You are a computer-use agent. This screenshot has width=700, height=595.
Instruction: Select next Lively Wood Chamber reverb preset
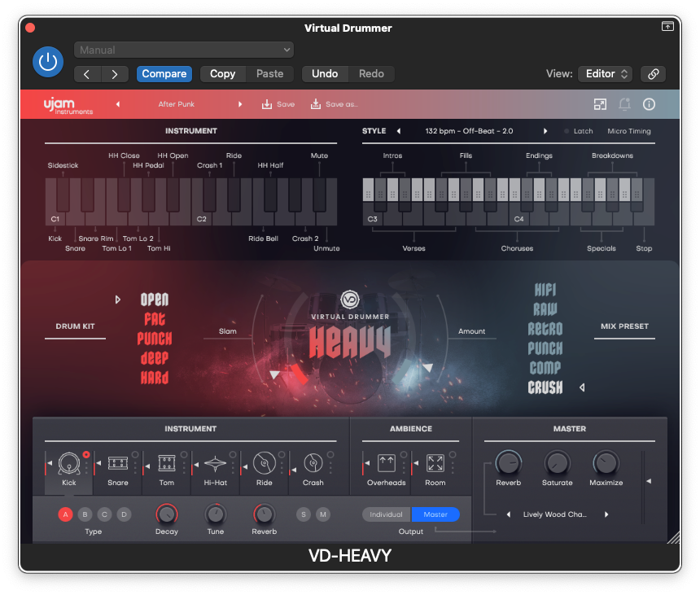click(x=606, y=514)
